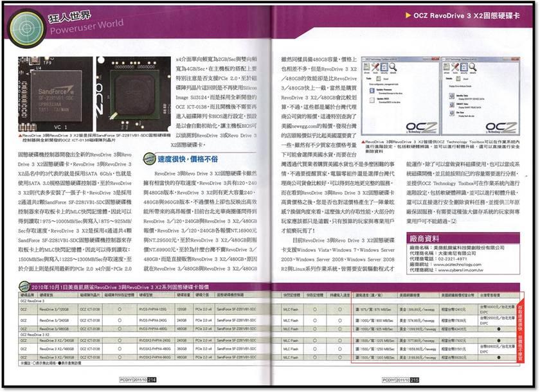The image size is (540, 392).
Task: Click the icon beside 速度很快，價格不俗 heading
Action: pyautogui.click(x=149, y=159)
